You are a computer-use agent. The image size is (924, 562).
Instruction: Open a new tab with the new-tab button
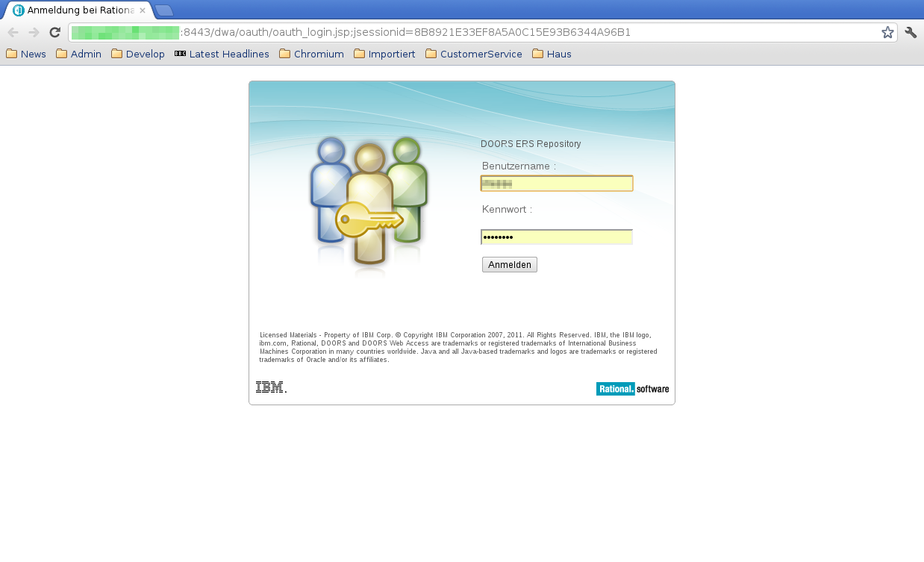pyautogui.click(x=164, y=10)
